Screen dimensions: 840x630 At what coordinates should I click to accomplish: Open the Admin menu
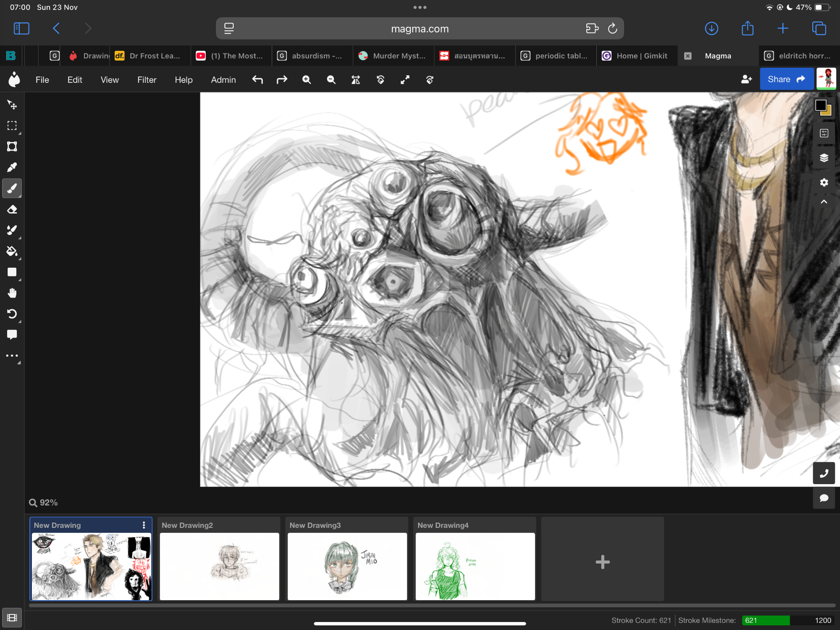(223, 79)
